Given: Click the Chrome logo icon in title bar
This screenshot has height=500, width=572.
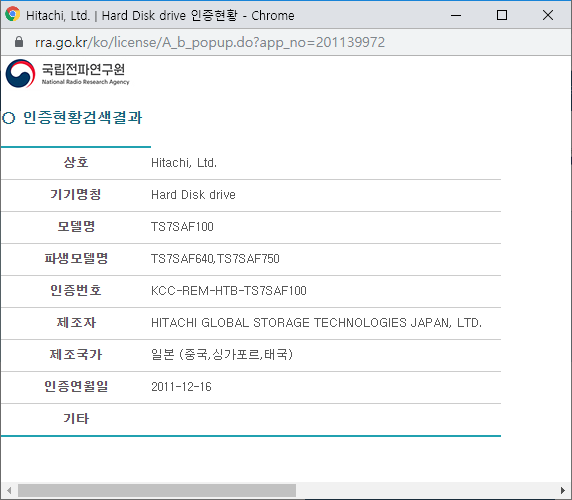Looking at the screenshot, I should pos(12,14).
